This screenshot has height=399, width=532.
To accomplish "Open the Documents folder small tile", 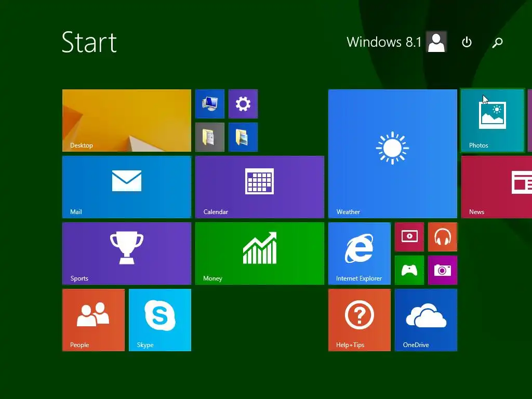I will [x=210, y=137].
